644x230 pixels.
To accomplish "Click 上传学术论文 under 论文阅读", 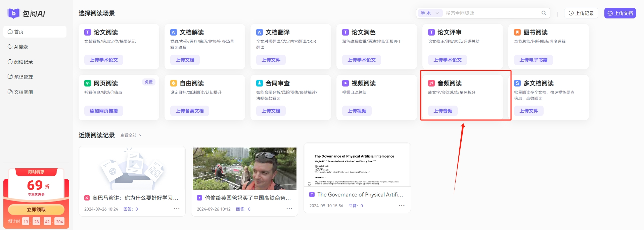I will (x=104, y=60).
